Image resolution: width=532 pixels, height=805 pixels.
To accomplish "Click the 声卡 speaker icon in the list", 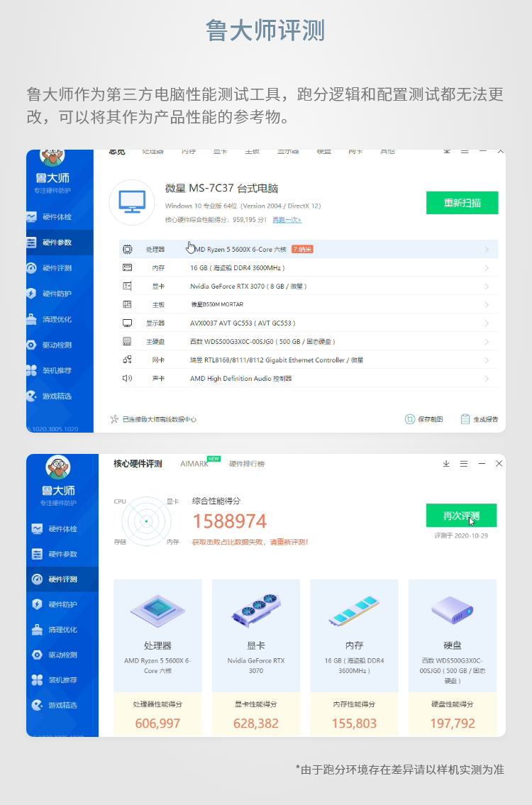I will (128, 378).
